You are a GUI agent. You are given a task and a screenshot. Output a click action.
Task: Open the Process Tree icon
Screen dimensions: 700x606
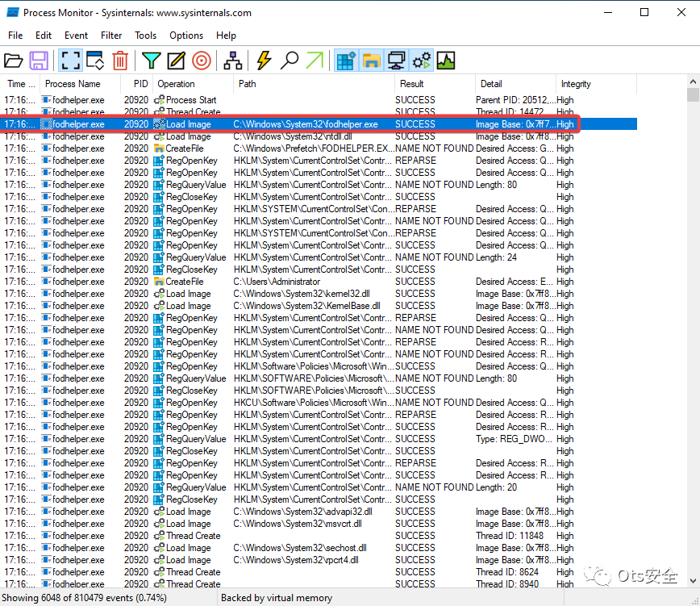click(x=232, y=61)
